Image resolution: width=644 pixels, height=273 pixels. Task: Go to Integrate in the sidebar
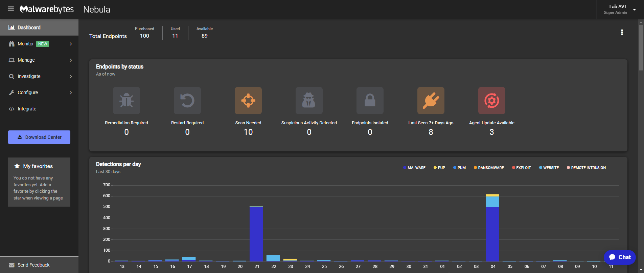[27, 109]
